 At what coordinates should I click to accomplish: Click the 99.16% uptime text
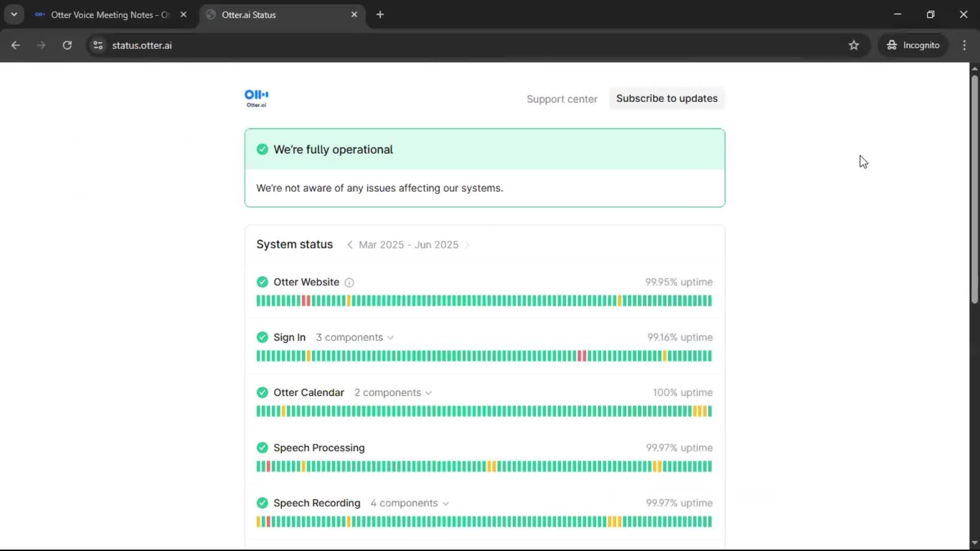pyautogui.click(x=680, y=337)
